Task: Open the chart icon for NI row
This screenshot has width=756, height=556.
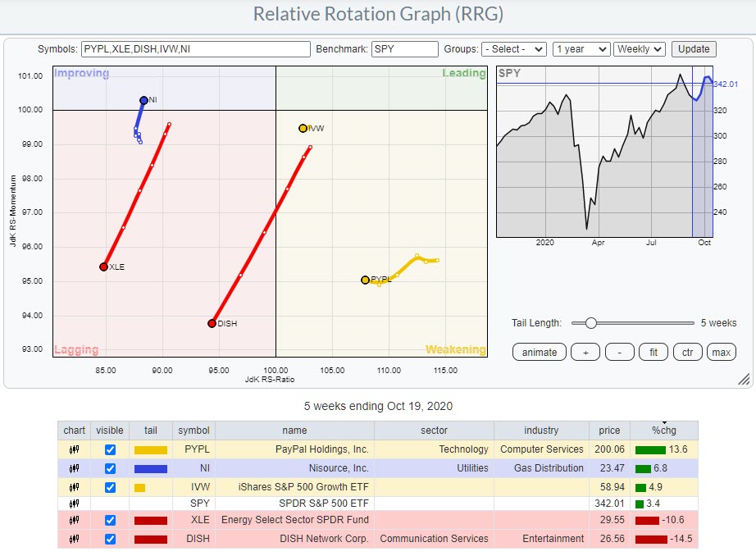Action: [x=75, y=467]
